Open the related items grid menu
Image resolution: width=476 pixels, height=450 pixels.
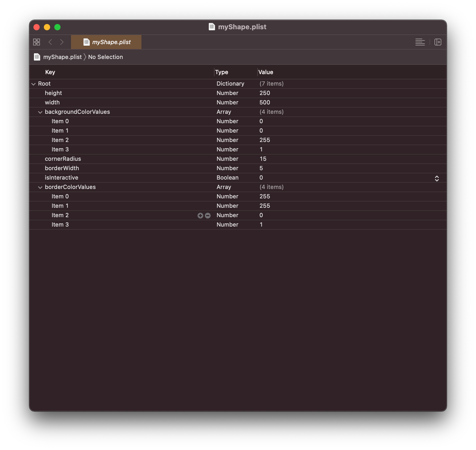pos(37,42)
